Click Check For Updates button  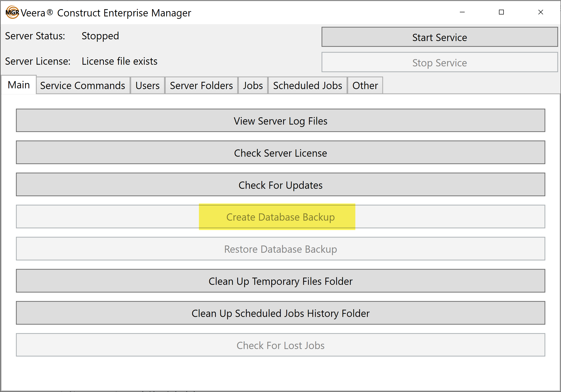[280, 185]
